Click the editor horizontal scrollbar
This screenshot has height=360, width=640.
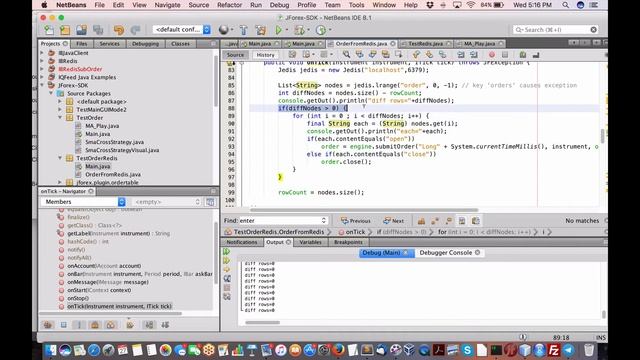(x=364, y=211)
